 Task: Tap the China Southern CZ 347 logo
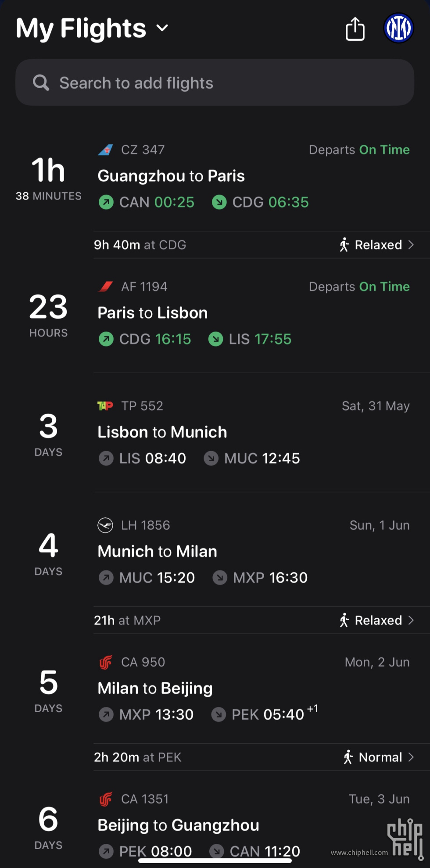(x=105, y=150)
